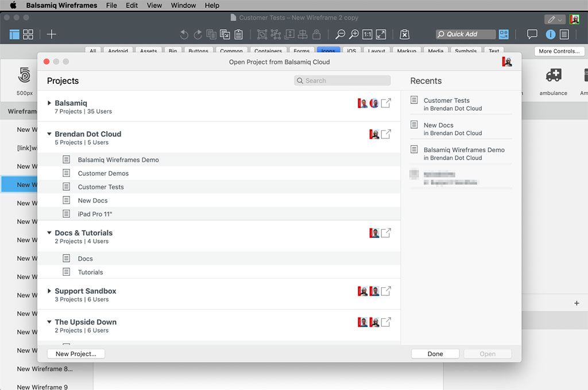This screenshot has width=588, height=390.
Task: Collapse the Brendan Dot Cloud group
Action: click(x=50, y=134)
